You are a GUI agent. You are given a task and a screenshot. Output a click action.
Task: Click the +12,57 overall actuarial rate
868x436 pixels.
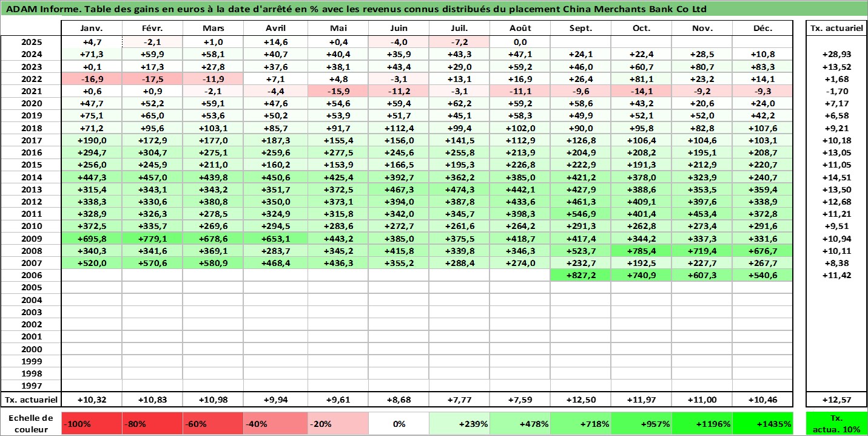[x=836, y=400]
